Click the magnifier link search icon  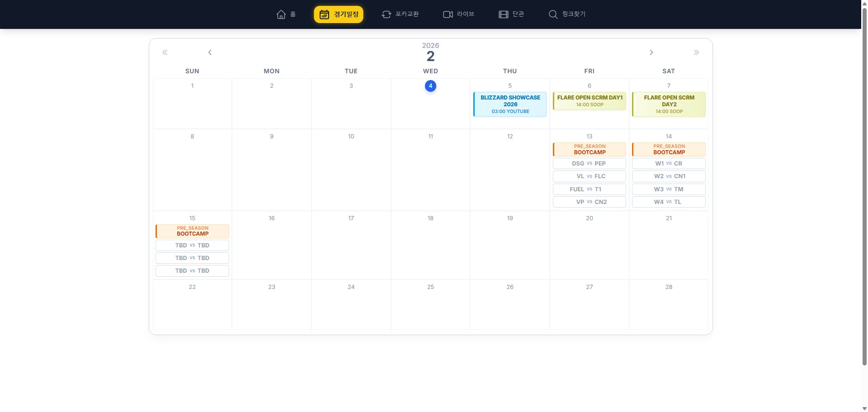click(553, 14)
